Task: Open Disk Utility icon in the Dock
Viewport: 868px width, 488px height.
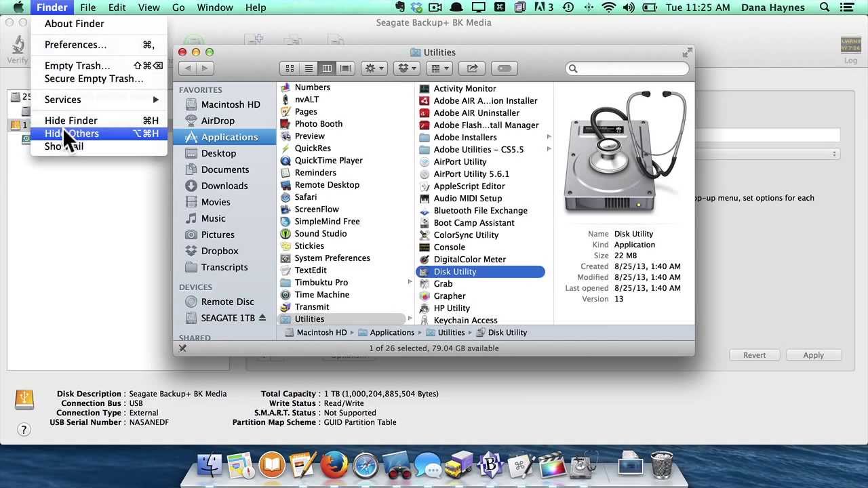Action: click(583, 466)
